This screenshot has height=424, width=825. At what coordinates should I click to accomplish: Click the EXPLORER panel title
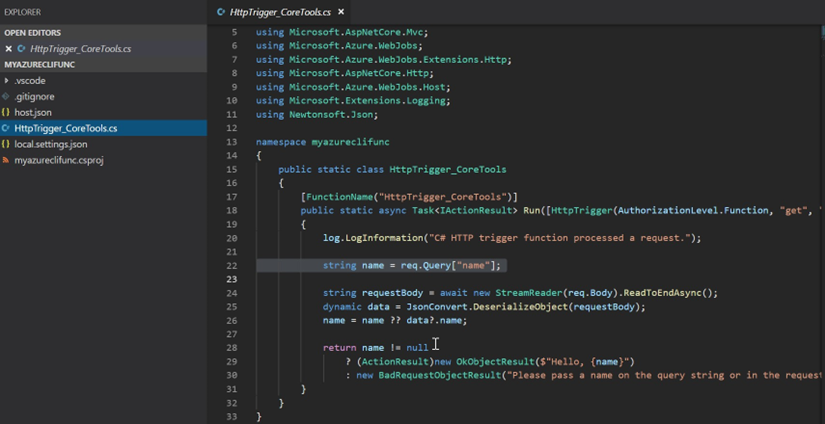(x=23, y=12)
